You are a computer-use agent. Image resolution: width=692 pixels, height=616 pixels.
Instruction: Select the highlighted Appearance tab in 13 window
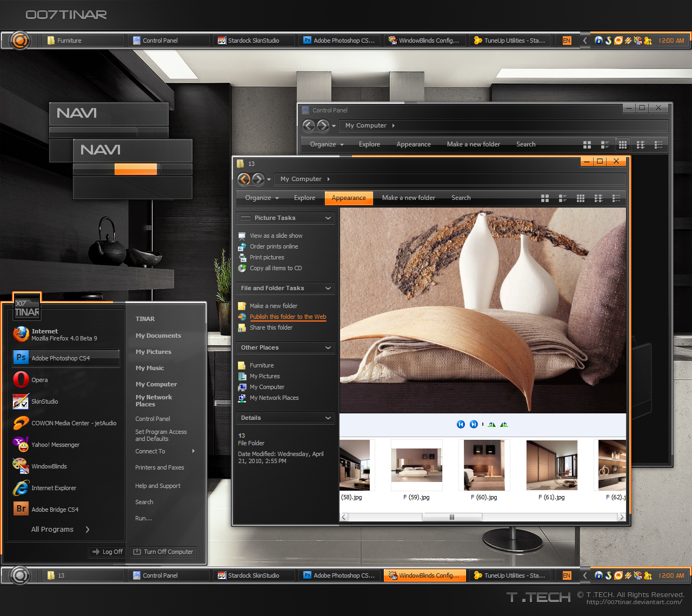[349, 198]
